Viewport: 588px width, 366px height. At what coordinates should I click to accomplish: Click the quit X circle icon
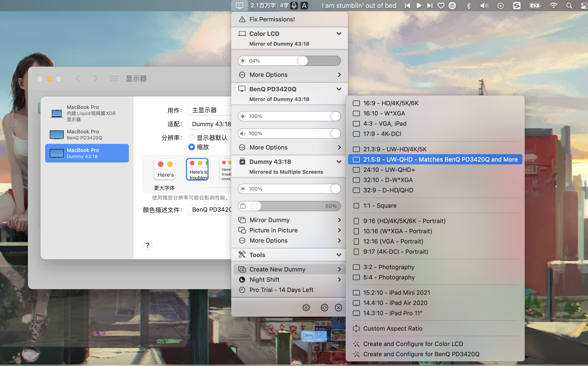point(338,307)
